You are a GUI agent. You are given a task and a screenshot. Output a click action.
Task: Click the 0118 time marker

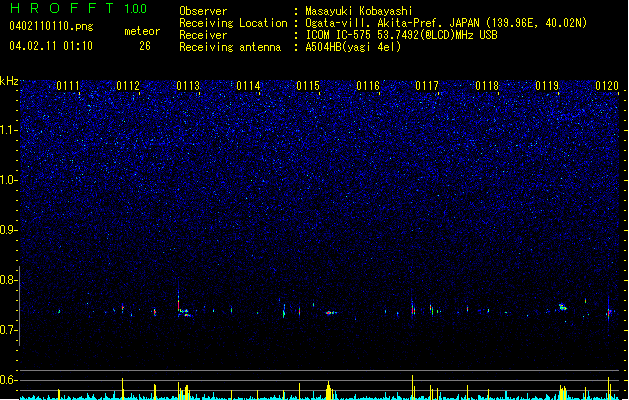(487, 86)
